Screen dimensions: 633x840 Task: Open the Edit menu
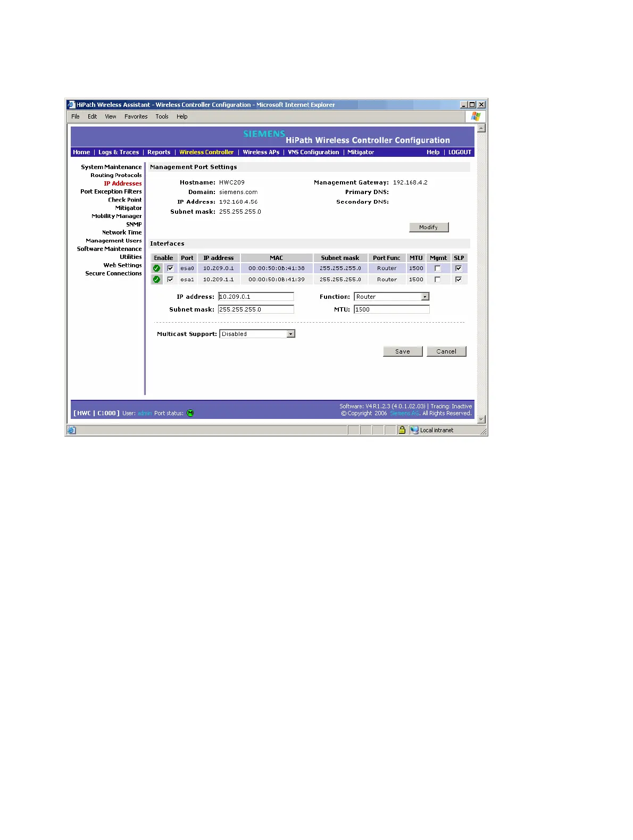(x=93, y=116)
